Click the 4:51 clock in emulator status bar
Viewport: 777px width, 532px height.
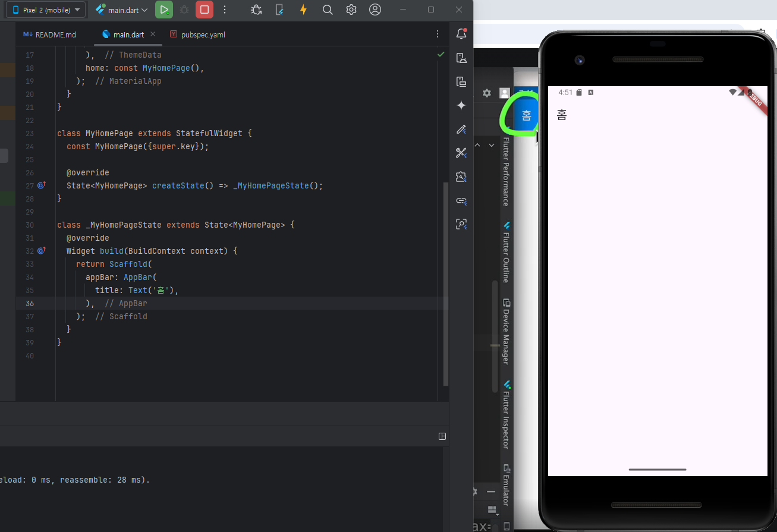[565, 92]
